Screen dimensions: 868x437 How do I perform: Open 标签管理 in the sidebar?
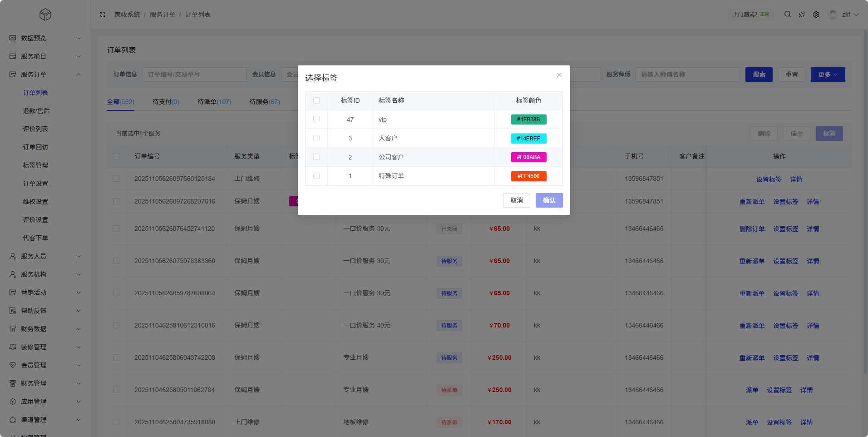point(35,165)
